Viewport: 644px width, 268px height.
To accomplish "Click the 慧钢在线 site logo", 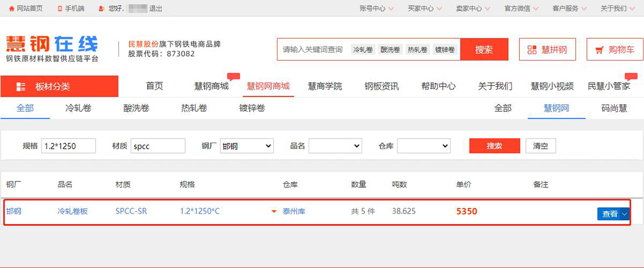I will [52, 45].
